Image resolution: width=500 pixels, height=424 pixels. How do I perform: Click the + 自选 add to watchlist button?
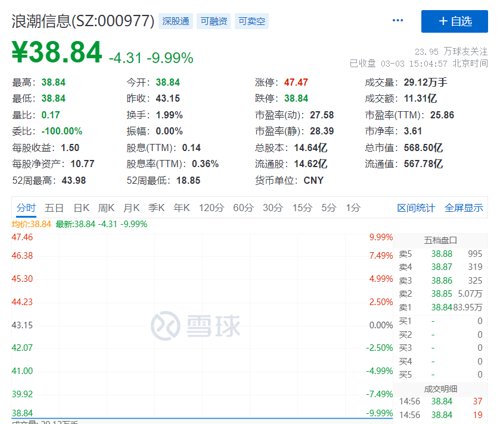454,21
